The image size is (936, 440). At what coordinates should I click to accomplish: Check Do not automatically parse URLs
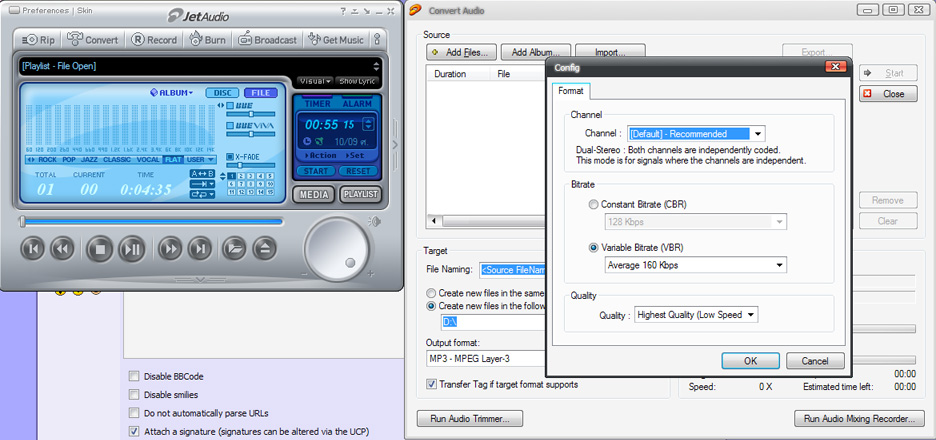click(x=134, y=413)
